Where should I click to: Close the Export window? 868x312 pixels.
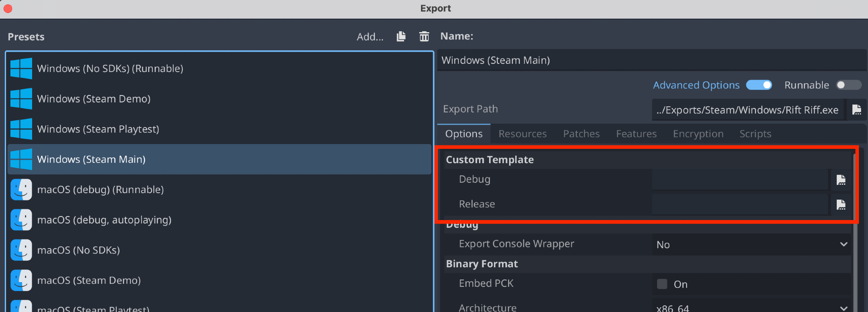pyautogui.click(x=8, y=9)
